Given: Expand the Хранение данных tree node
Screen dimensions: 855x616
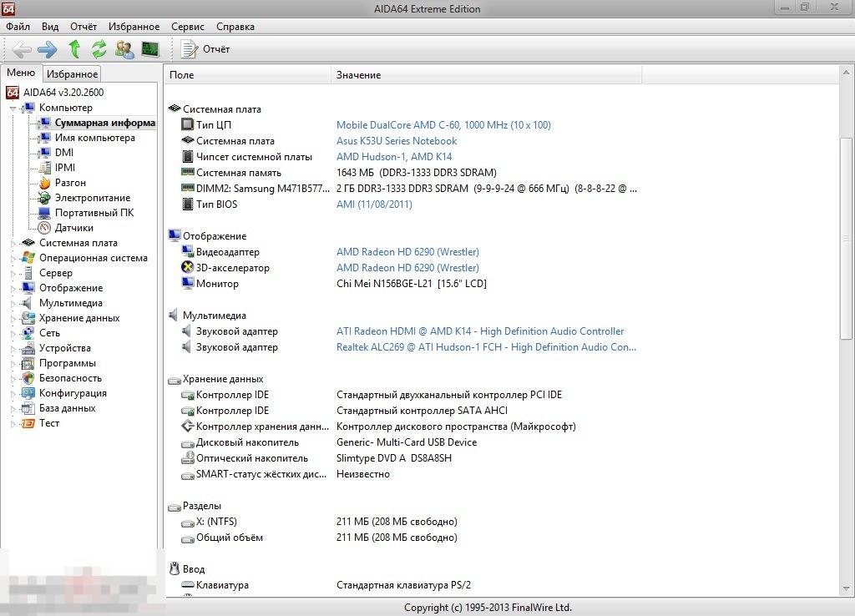Looking at the screenshot, I should (x=13, y=318).
